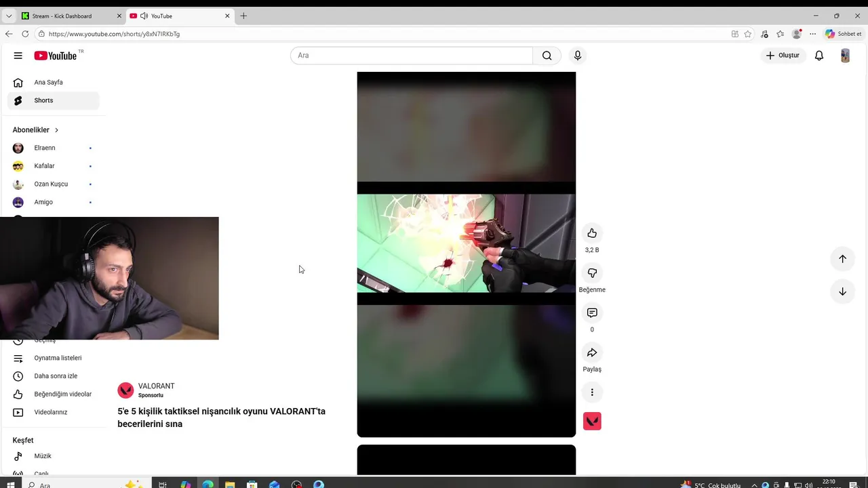Start voice search with the microphone icon

[578, 56]
